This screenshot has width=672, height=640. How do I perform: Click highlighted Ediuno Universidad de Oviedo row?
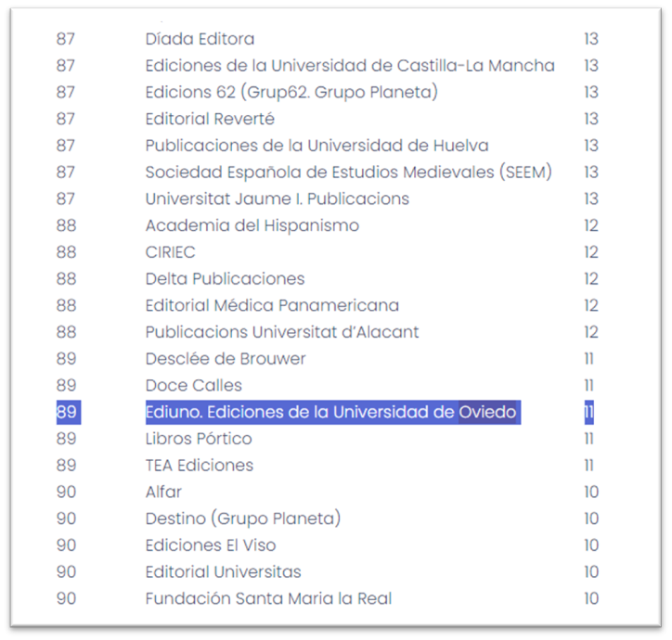pyautogui.click(x=331, y=412)
